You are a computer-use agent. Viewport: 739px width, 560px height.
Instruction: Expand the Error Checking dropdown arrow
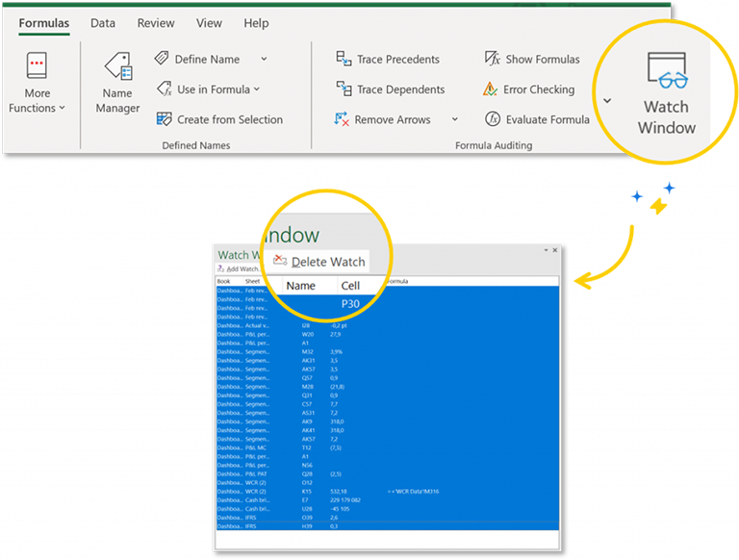pos(607,101)
